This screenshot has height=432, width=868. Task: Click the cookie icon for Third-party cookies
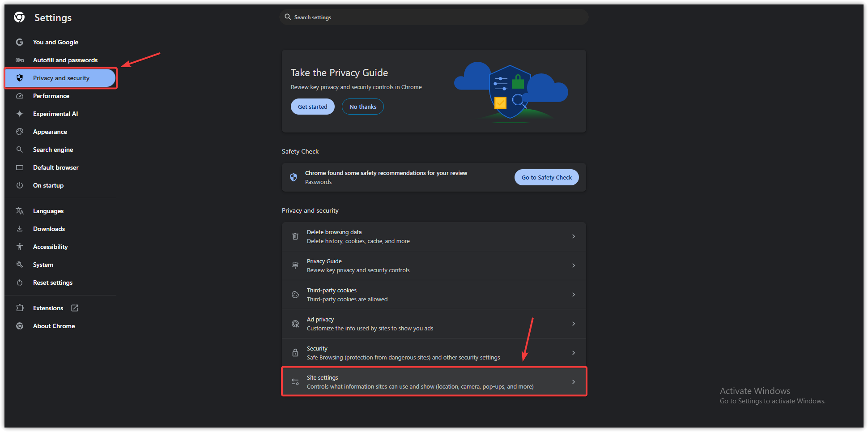pos(295,295)
